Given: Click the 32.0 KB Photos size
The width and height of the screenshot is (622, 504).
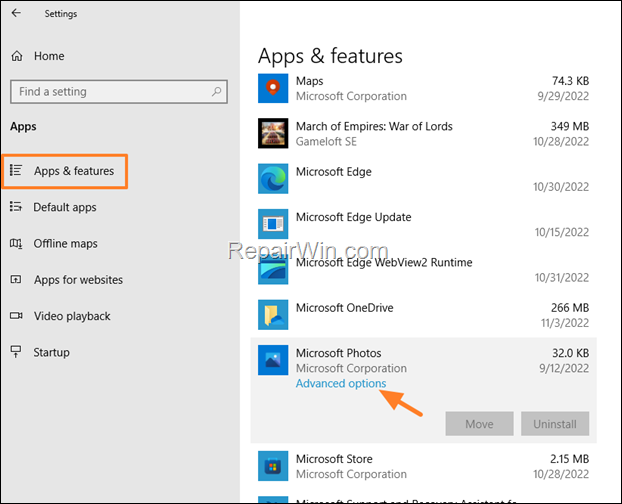Looking at the screenshot, I should point(570,353).
